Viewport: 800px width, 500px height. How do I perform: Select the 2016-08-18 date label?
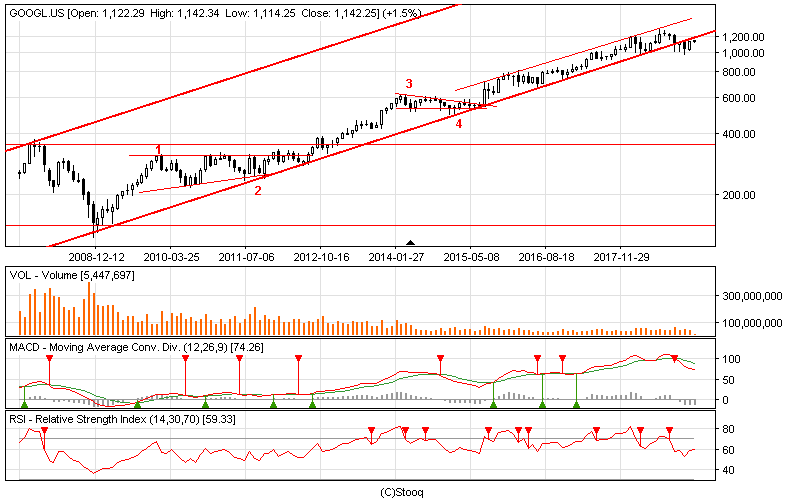coord(546,257)
